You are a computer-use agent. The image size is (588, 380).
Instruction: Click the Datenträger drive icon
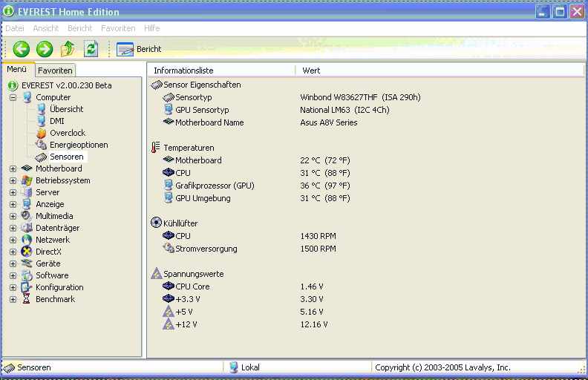pos(27,228)
